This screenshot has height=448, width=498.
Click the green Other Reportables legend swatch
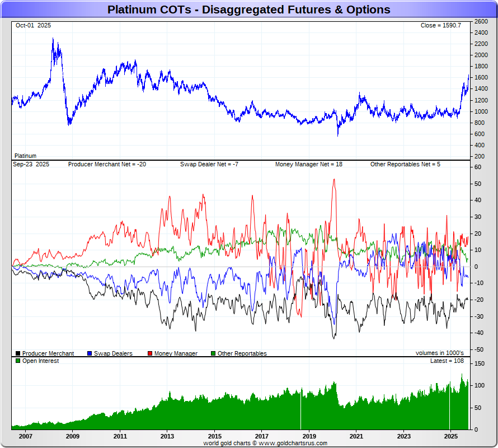coord(213,353)
